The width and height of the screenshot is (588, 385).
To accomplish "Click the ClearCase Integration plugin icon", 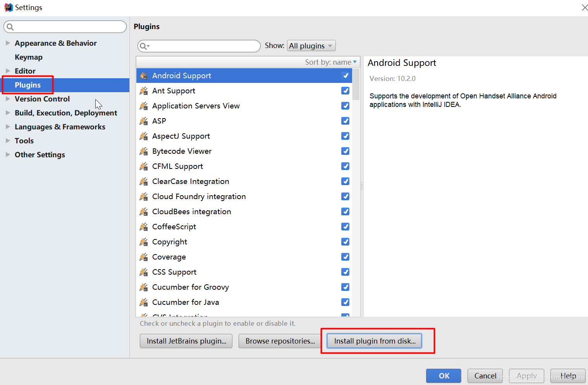I will [x=144, y=181].
